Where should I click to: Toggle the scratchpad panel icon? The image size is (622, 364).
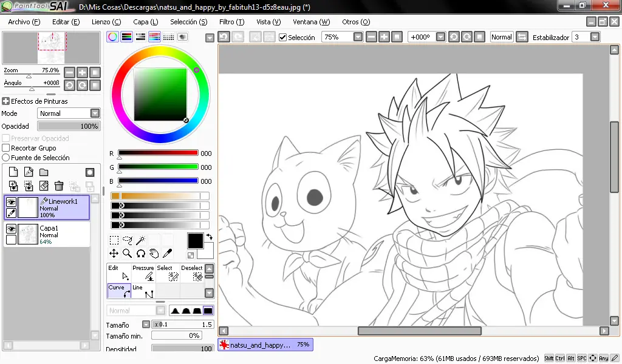pyautogui.click(x=182, y=37)
